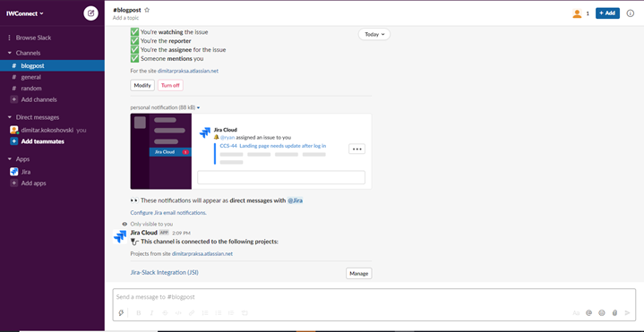
Task: Open the emoji picker
Action: coord(602,312)
